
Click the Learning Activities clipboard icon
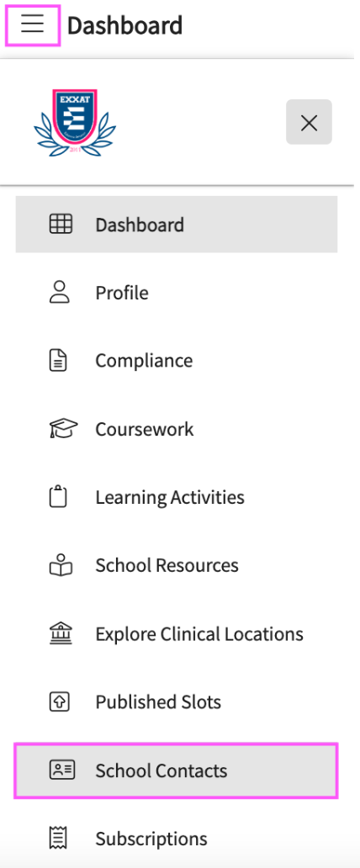tap(58, 496)
